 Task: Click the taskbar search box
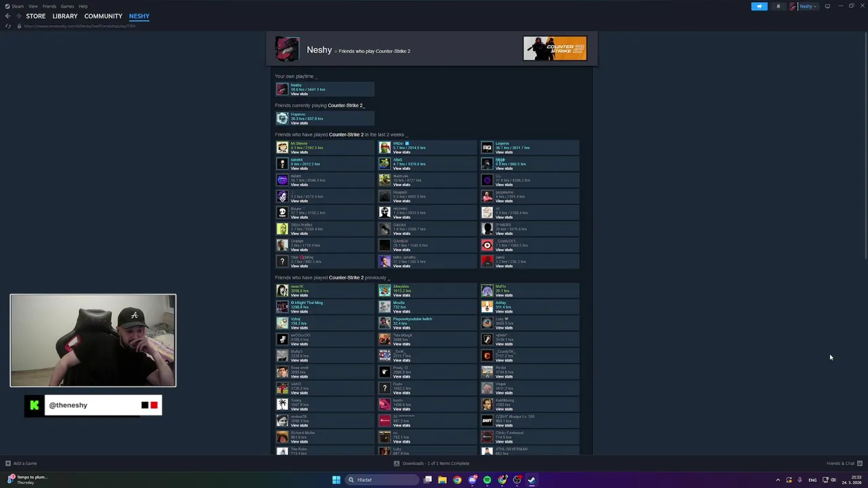(382, 480)
